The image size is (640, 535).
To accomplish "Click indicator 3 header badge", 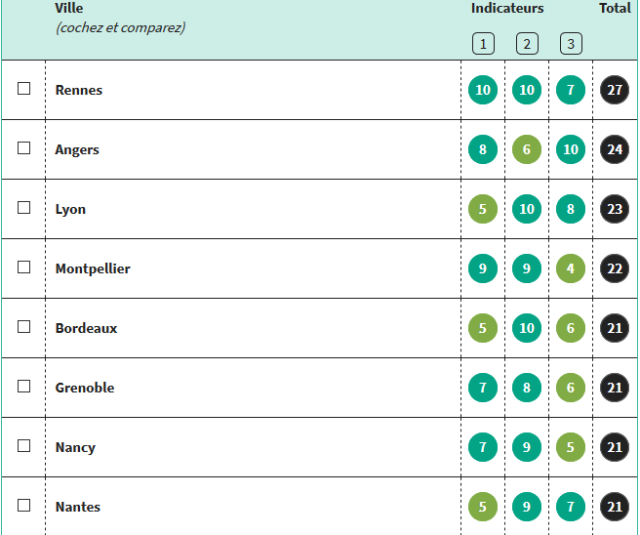I will (571, 44).
